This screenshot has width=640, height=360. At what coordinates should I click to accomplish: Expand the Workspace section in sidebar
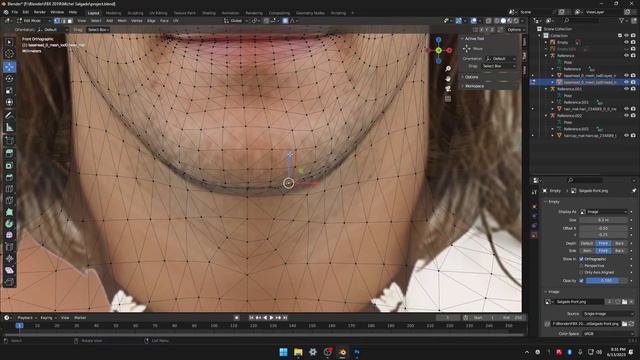[x=473, y=86]
